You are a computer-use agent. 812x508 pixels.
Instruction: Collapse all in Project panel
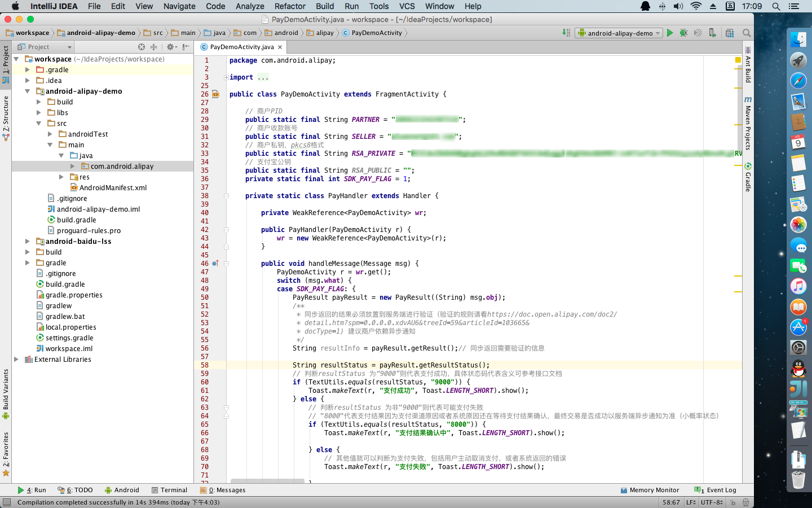(x=154, y=47)
